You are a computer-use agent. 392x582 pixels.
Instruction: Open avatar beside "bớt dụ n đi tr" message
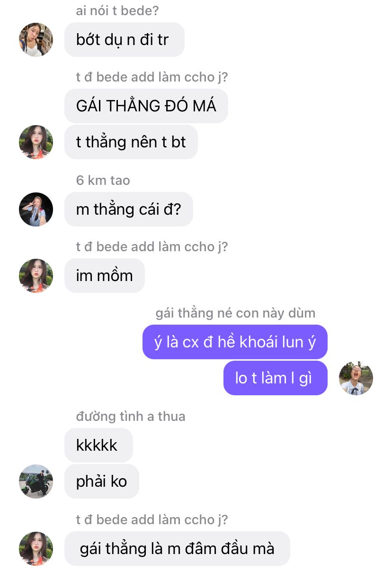tap(36, 39)
